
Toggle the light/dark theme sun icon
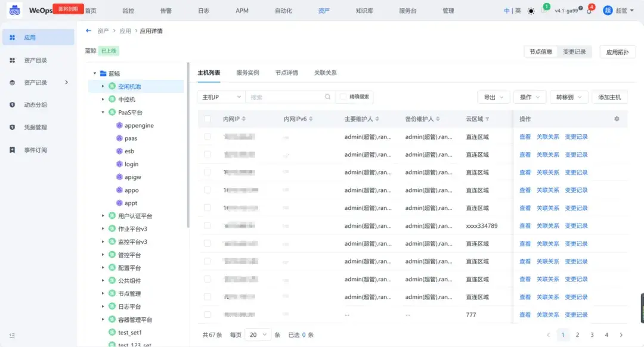pyautogui.click(x=531, y=11)
